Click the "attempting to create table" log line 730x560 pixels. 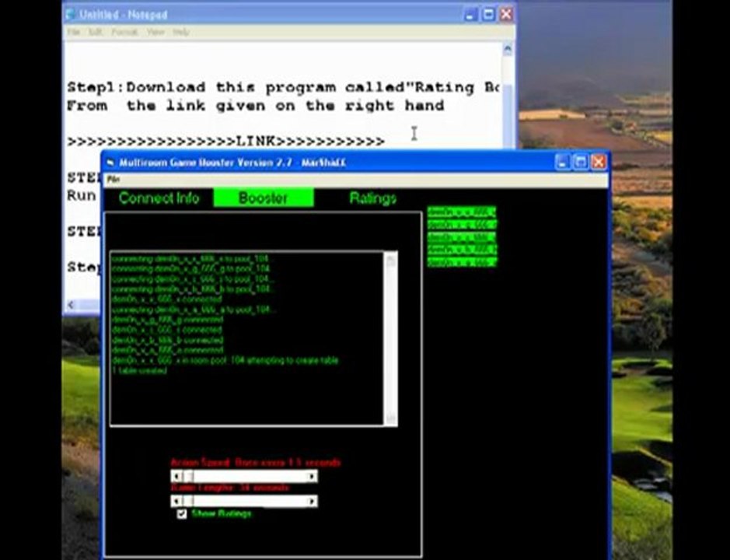(225, 361)
